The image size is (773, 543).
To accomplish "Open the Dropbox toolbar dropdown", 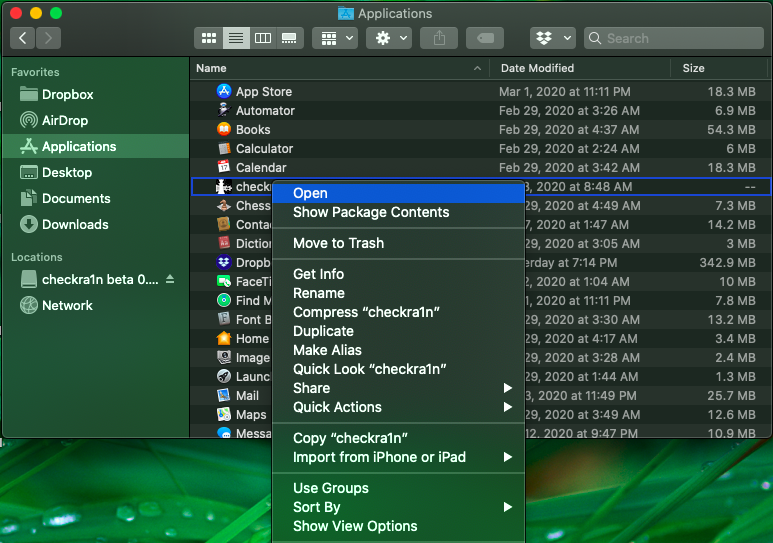I will (x=553, y=38).
